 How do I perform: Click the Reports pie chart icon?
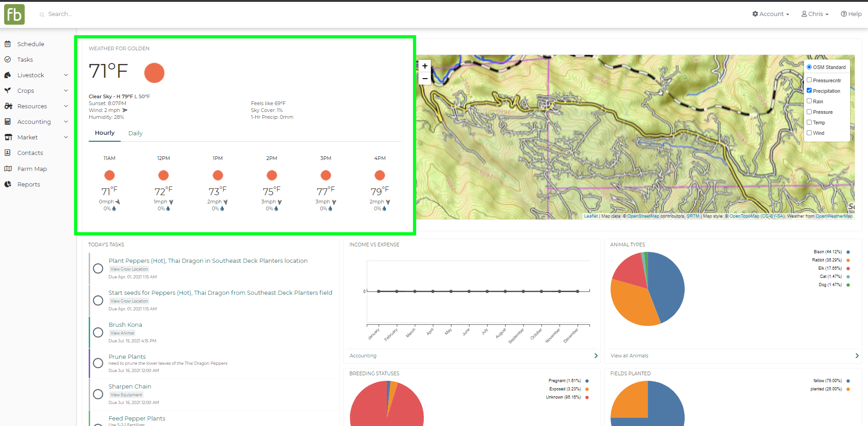click(8, 184)
